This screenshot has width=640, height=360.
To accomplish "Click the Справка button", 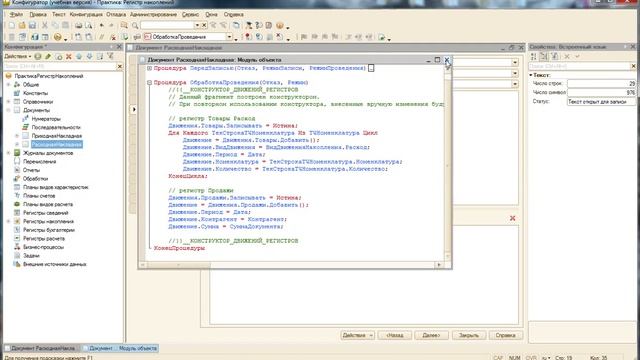I will [506, 335].
